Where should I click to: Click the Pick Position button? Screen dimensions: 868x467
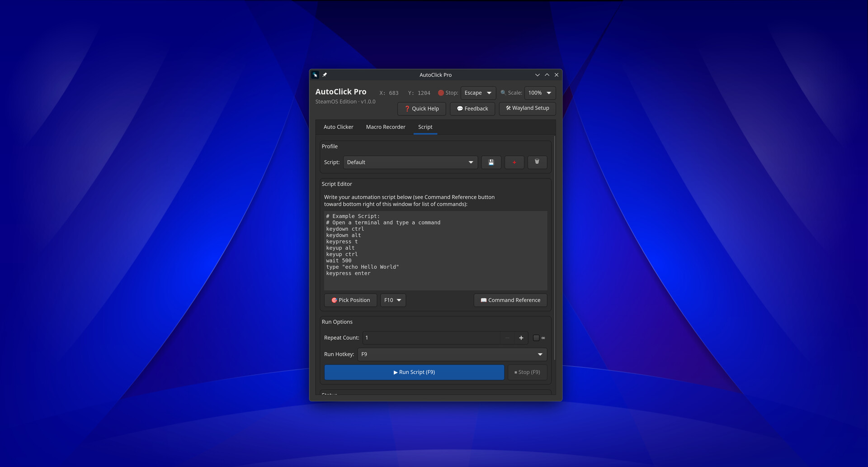[x=350, y=300]
